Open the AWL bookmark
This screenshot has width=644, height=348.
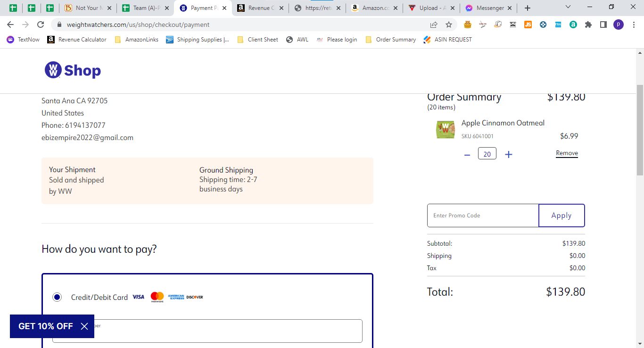pyautogui.click(x=297, y=40)
